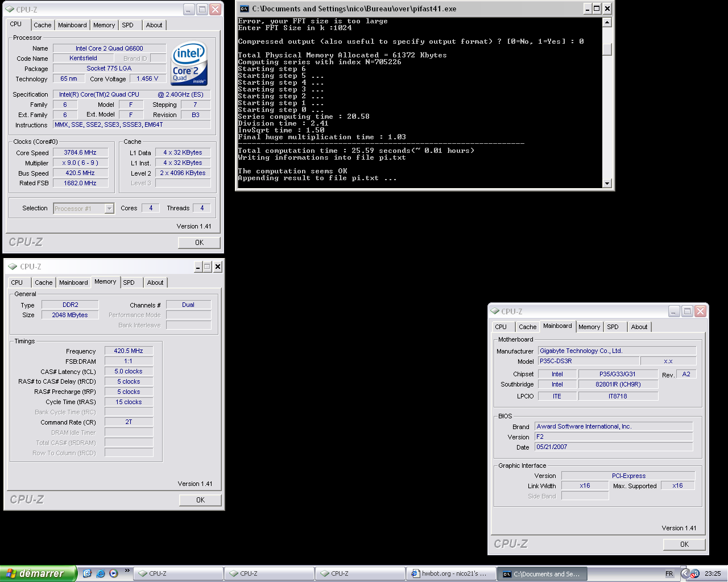Click OK in the top-left CPU-Z window

[x=199, y=243]
